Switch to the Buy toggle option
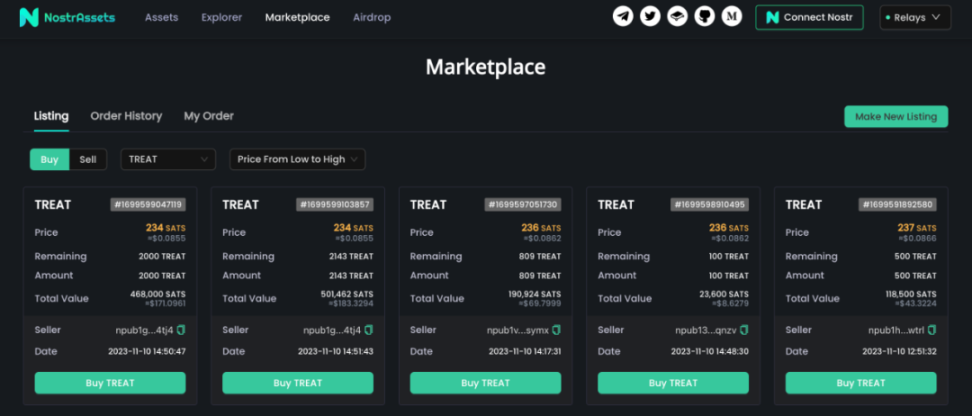This screenshot has height=416, width=972. (x=49, y=159)
